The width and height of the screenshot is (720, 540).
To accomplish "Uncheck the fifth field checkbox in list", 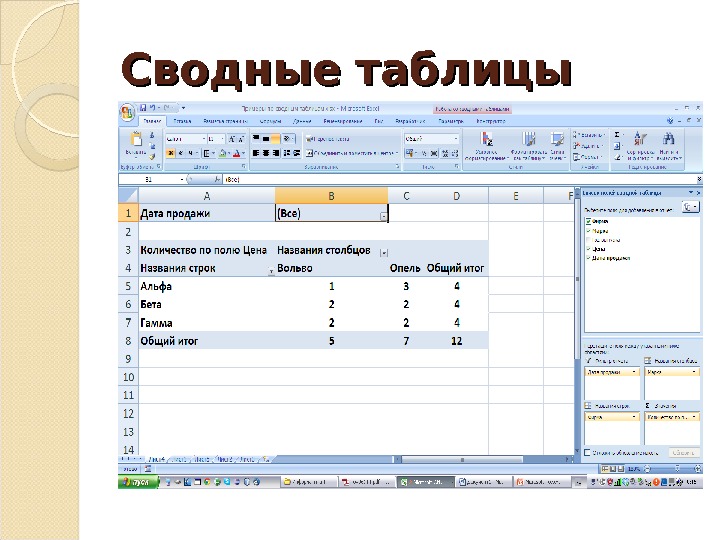I will pyautogui.click(x=588, y=258).
